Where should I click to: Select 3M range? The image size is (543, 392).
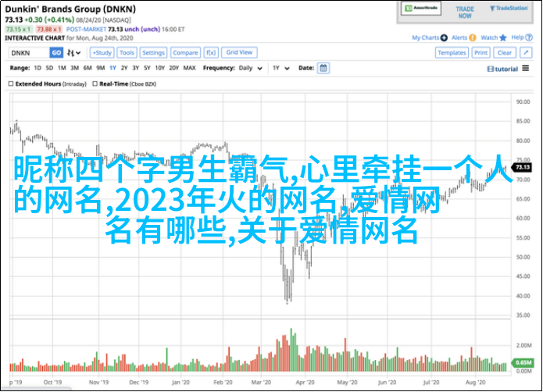point(75,68)
